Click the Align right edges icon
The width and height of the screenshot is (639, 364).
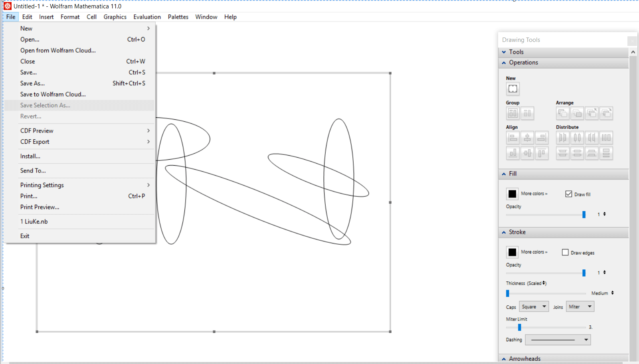point(542,138)
